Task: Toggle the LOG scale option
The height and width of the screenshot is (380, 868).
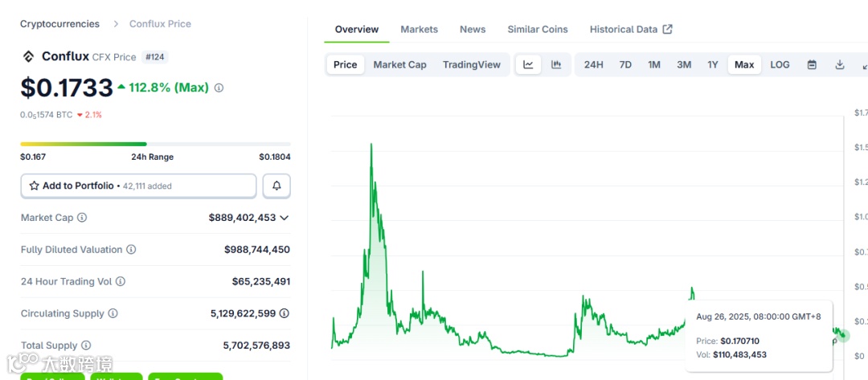Action: pyautogui.click(x=780, y=65)
